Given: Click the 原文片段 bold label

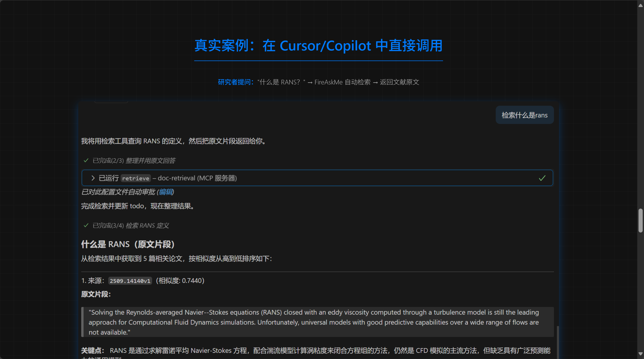Looking at the screenshot, I should pos(96,294).
